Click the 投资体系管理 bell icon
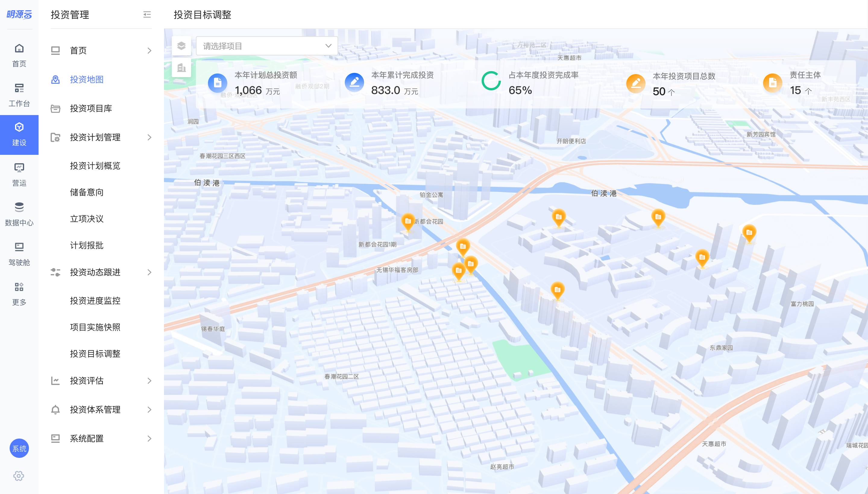The height and width of the screenshot is (494, 868). coord(55,410)
